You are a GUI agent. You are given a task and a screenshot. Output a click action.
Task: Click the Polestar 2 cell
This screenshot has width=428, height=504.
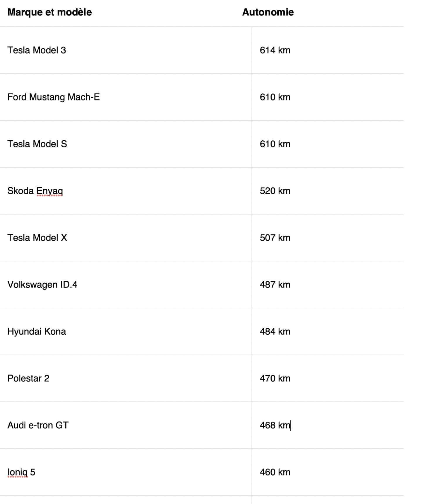pos(125,378)
